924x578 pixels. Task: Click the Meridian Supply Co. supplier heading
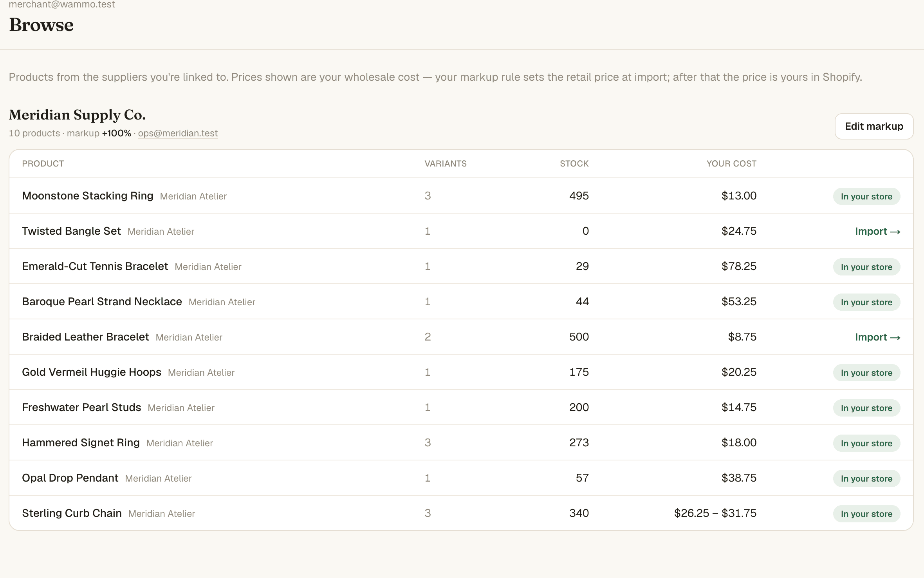(x=77, y=115)
